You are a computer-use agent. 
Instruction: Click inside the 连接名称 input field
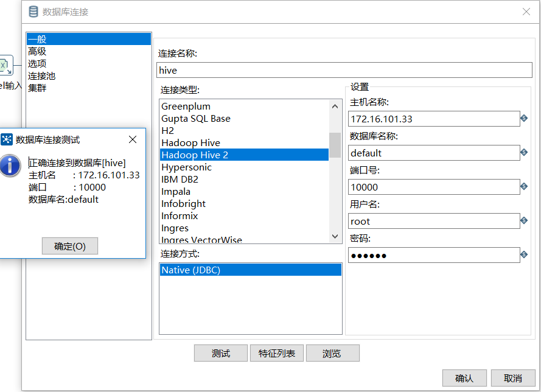344,70
